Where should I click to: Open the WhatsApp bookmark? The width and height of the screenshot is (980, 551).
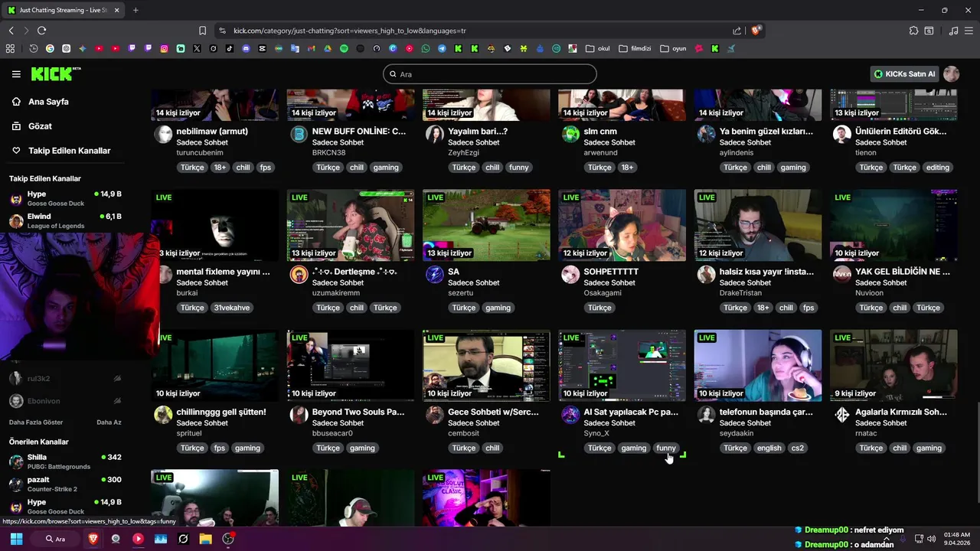pos(426,48)
